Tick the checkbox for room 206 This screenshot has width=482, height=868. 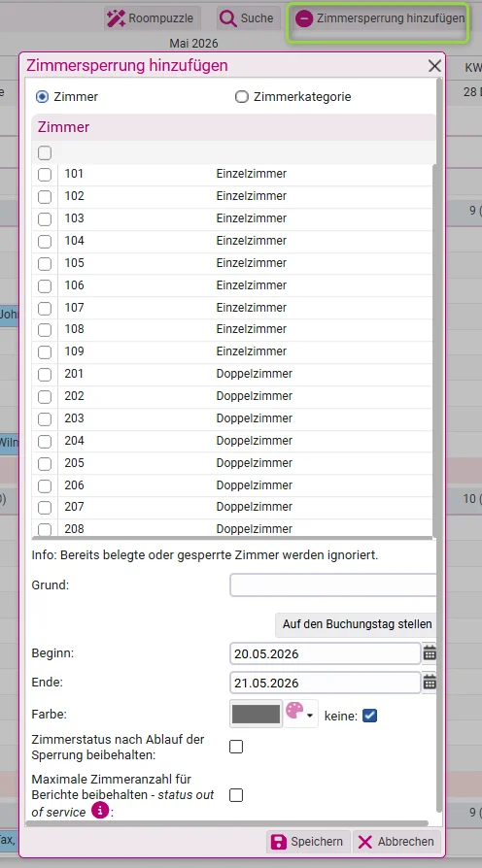click(45, 486)
